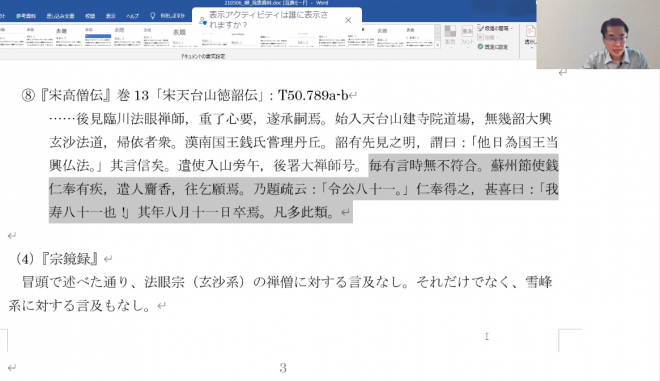Click the reference T50.789a-b in heading
The image size is (660, 381).
pyautogui.click(x=314, y=96)
